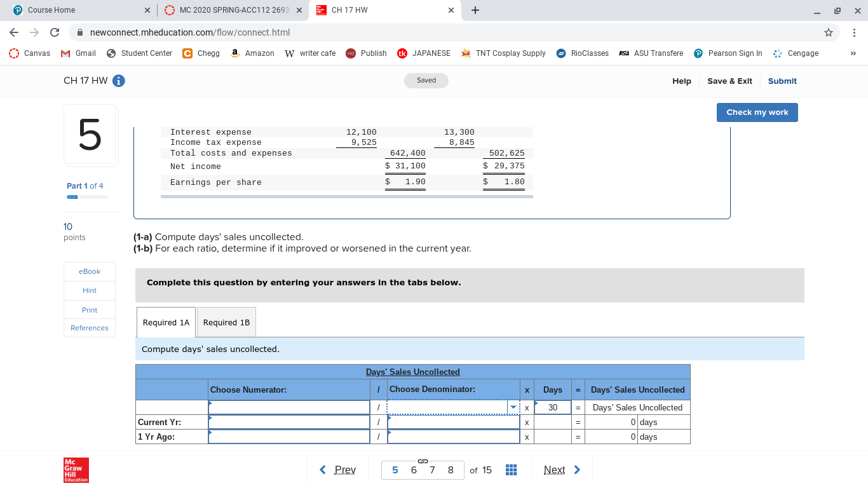Go to the previous question with Prev

pos(337,470)
